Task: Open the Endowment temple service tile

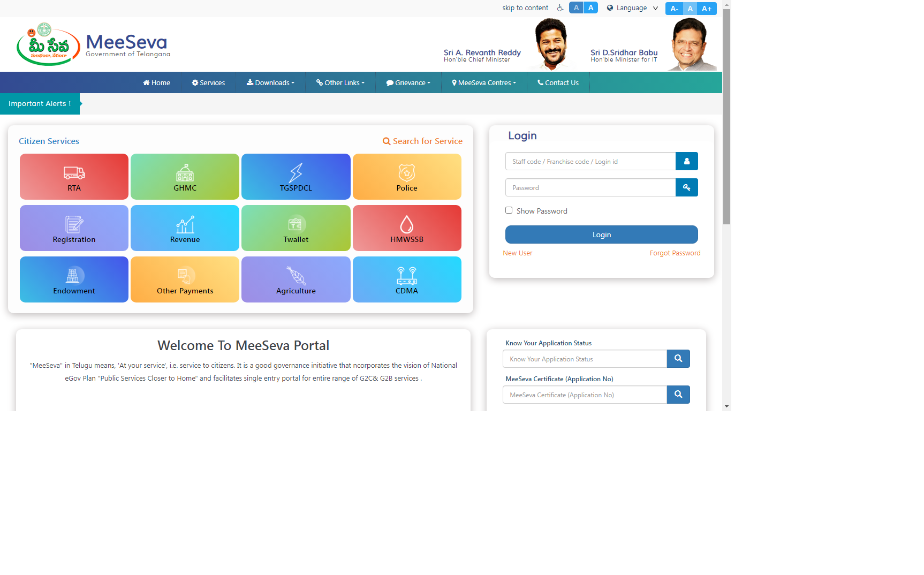Action: [x=74, y=279]
